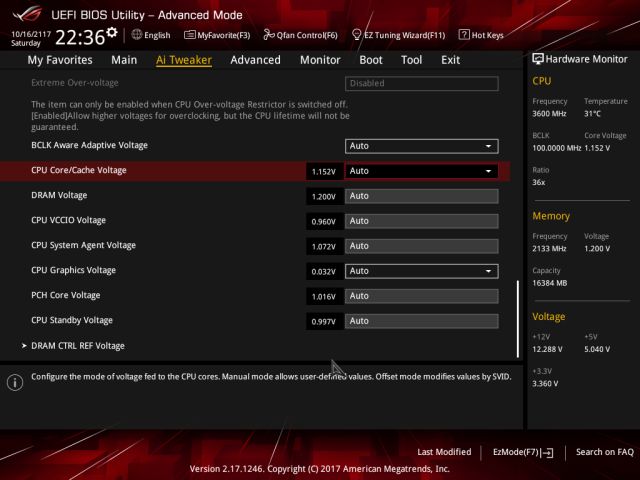
Task: Switch to the Main tab
Action: pos(124,60)
